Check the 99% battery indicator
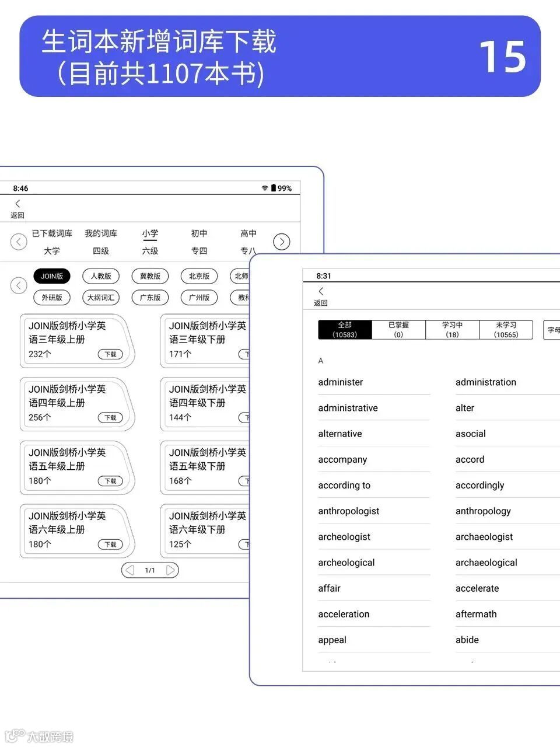The image size is (560, 747). point(281,188)
